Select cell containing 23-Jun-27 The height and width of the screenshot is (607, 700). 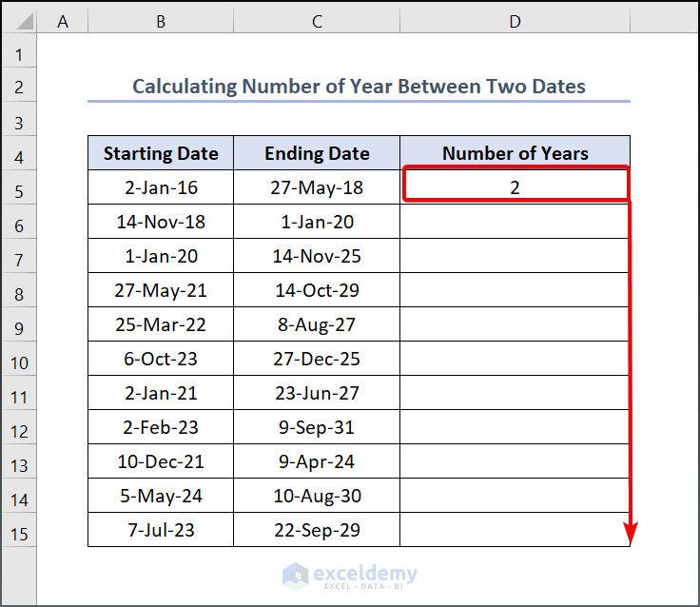317,393
